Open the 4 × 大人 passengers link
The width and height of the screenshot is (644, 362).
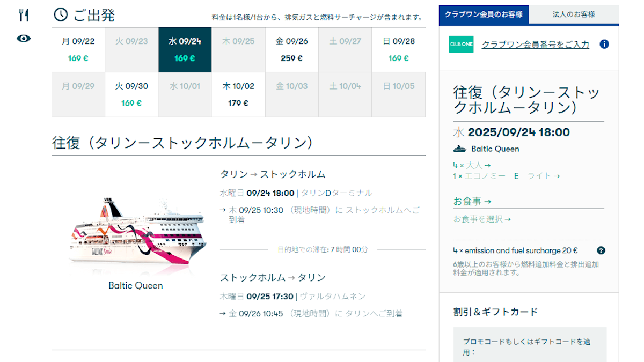click(x=472, y=165)
